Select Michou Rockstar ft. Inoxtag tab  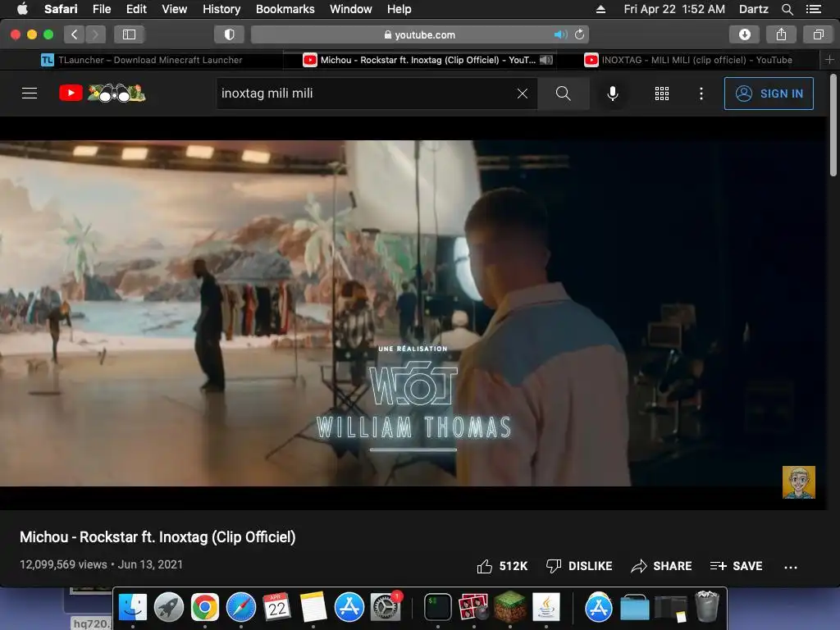419,60
